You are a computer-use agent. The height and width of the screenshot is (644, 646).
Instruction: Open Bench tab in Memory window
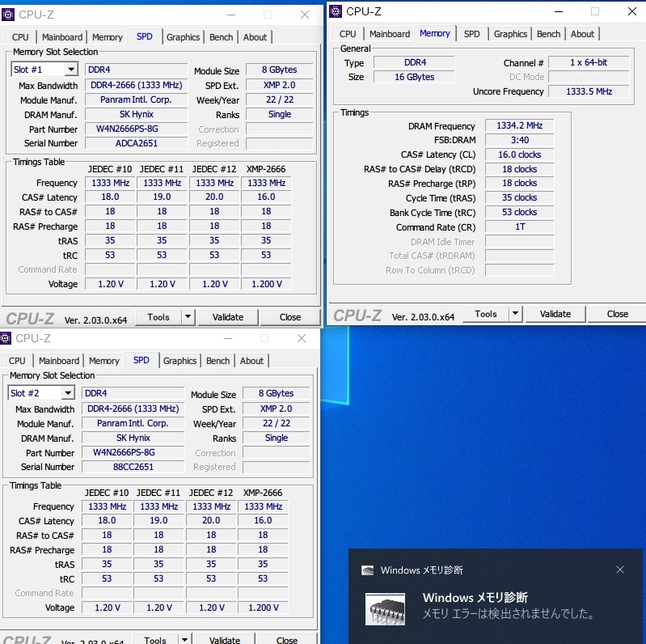[548, 34]
